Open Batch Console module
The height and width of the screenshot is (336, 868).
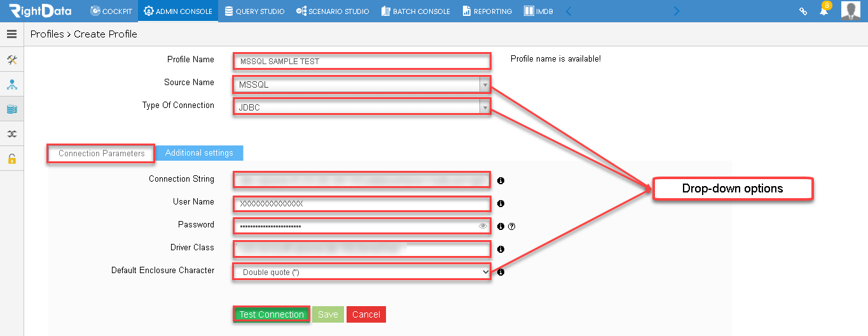point(416,11)
